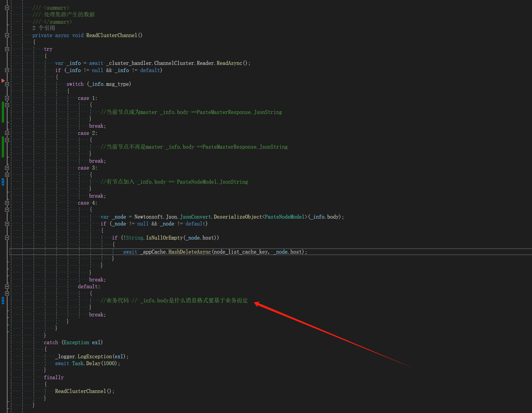Click the blue margin marker beside the 业务代码 comment
Viewport: 532px width, 413px height.
pyautogui.click(x=3, y=301)
